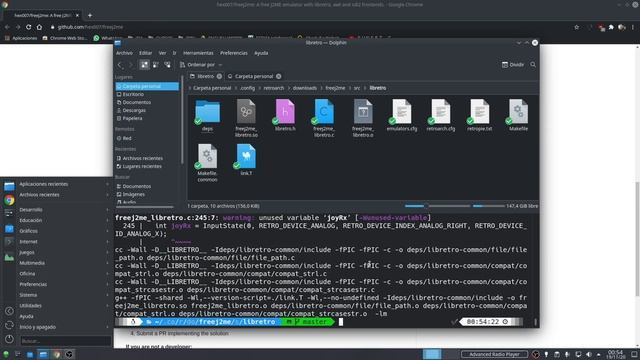The image size is (640, 360).
Task: Close the libretro tab in Dolphin
Action: [219, 76]
